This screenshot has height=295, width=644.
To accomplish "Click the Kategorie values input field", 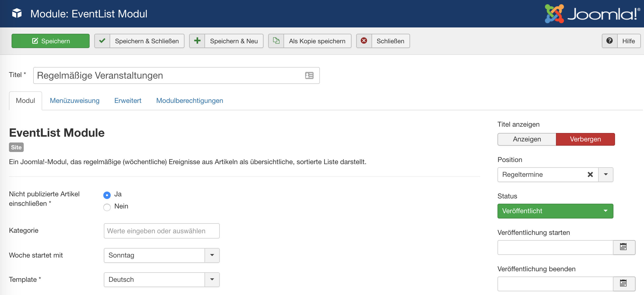I will point(162,231).
